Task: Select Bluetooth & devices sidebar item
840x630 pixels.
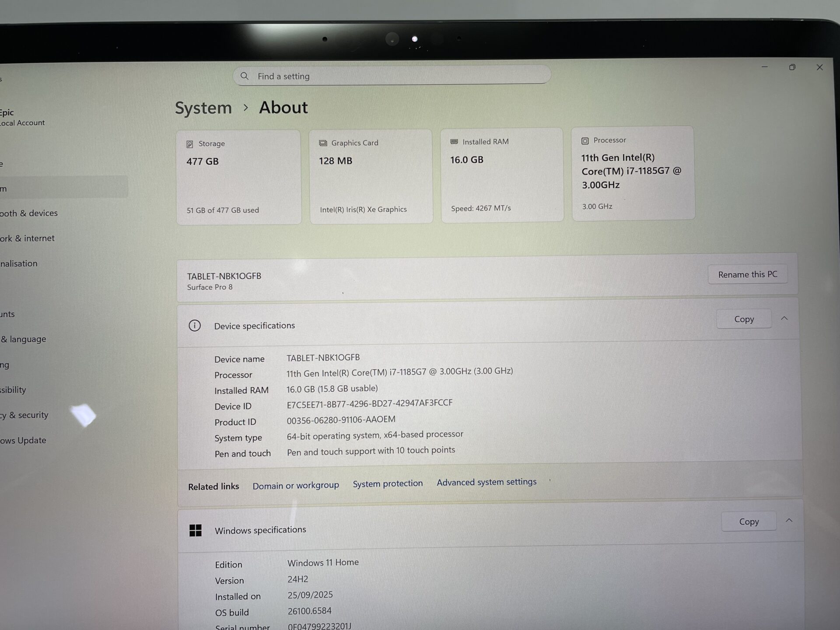Action: click(x=30, y=213)
